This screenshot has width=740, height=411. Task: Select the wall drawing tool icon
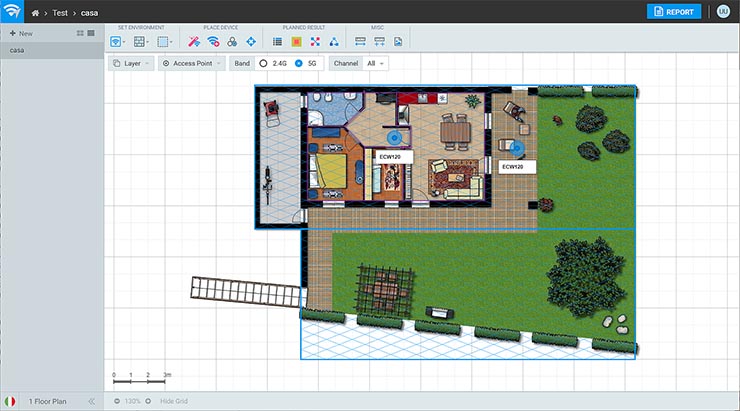[x=140, y=42]
